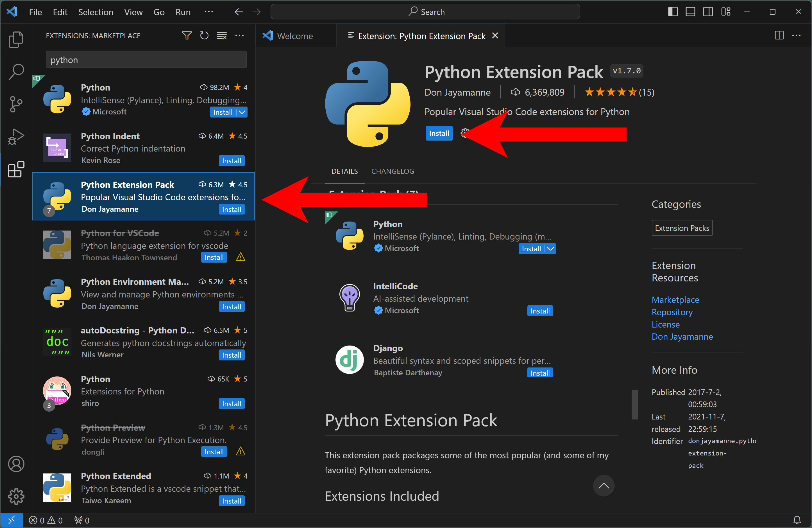
Task: Open the Marketplace resource link
Action: tap(675, 300)
